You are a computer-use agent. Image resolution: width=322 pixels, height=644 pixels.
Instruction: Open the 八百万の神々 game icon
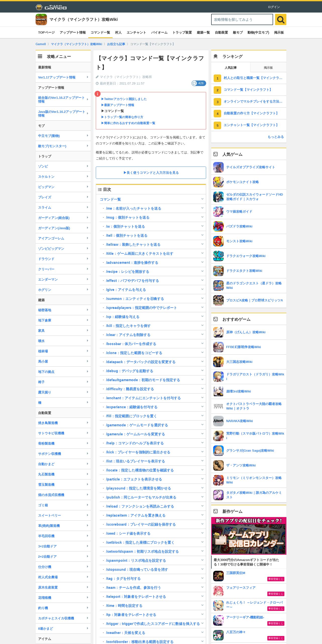[218, 635]
